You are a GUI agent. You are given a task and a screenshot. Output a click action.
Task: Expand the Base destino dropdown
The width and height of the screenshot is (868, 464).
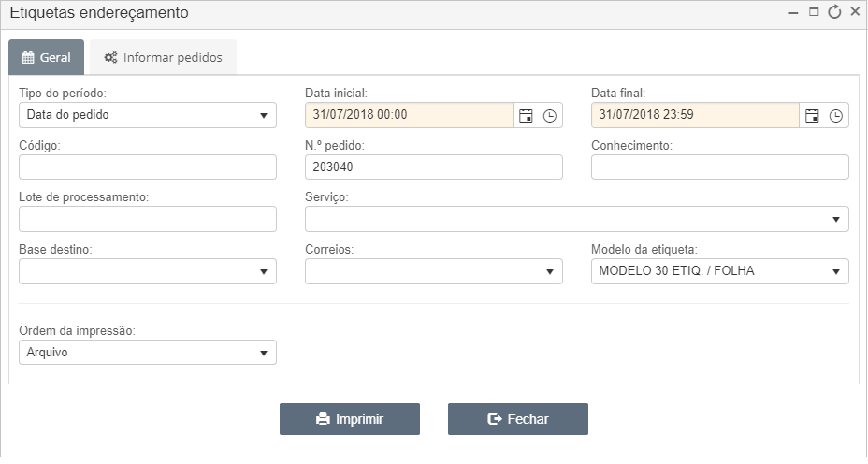coord(148,271)
